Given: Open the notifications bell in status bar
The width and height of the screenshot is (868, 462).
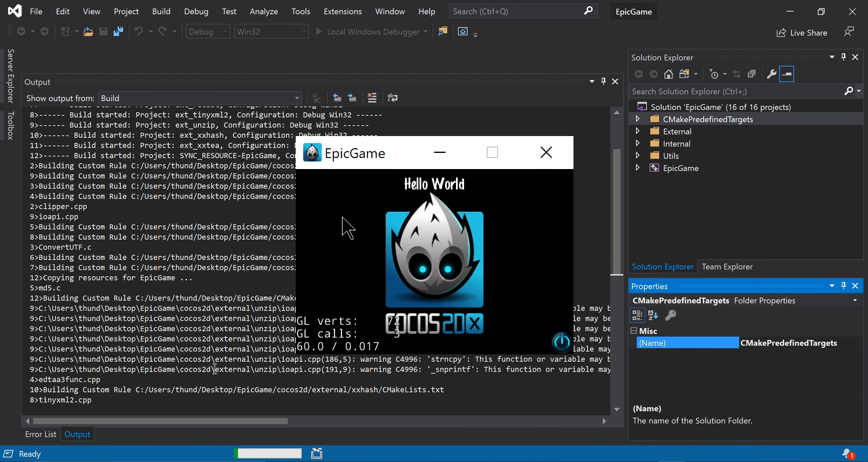Looking at the screenshot, I should pos(848,454).
